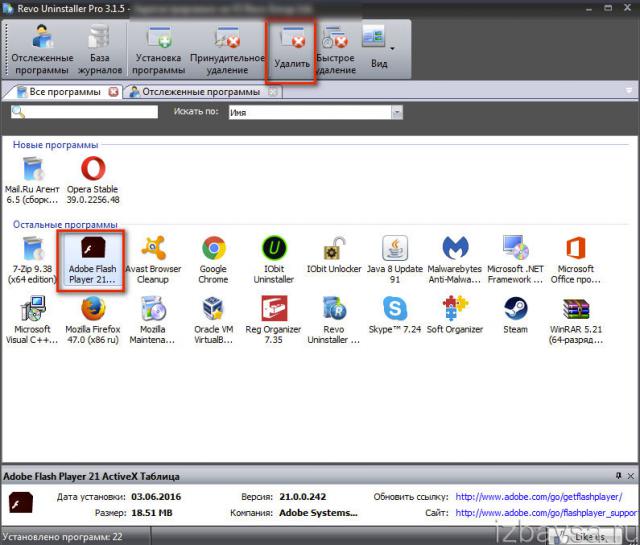Click in the program search field
Screen dimensions: 640x545
(x=84, y=113)
